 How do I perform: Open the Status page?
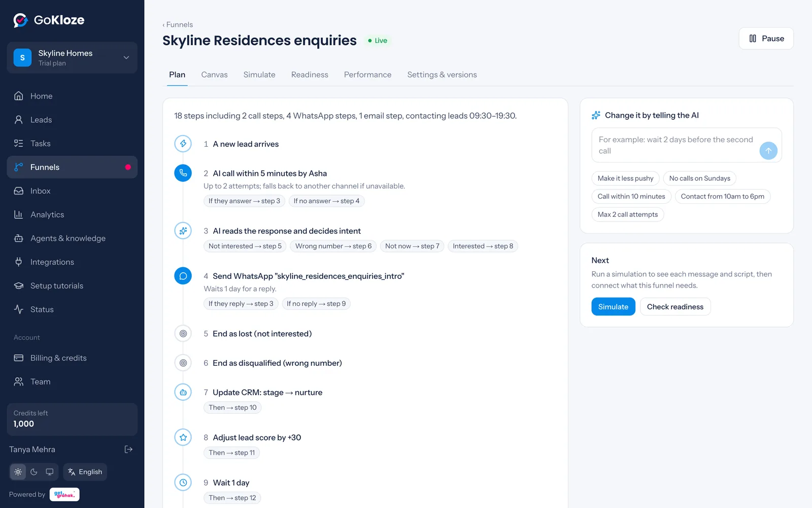[x=72, y=309]
